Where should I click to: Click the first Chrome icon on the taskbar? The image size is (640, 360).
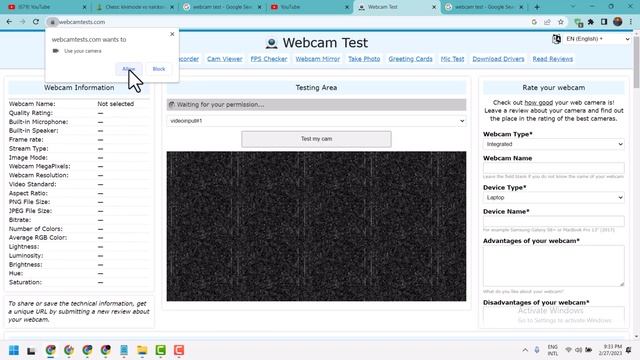pyautogui.click(x=51, y=350)
